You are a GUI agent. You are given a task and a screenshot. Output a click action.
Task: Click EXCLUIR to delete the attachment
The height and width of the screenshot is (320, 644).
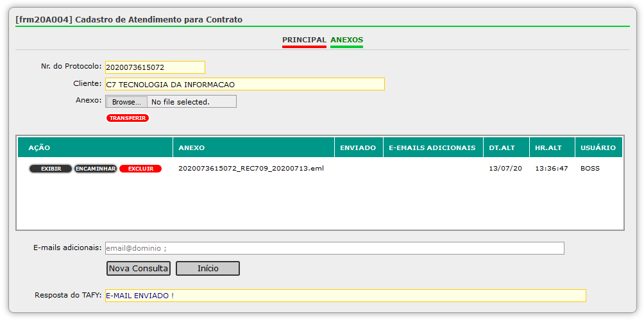pos(140,169)
